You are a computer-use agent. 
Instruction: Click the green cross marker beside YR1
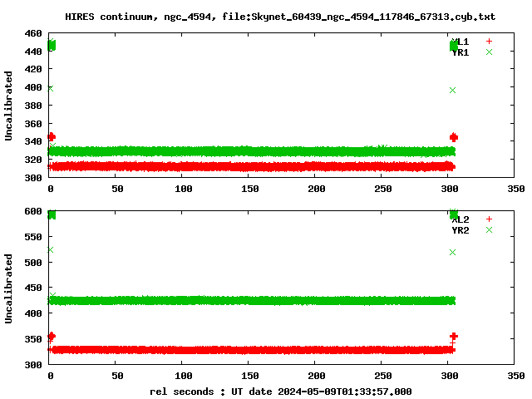point(489,52)
